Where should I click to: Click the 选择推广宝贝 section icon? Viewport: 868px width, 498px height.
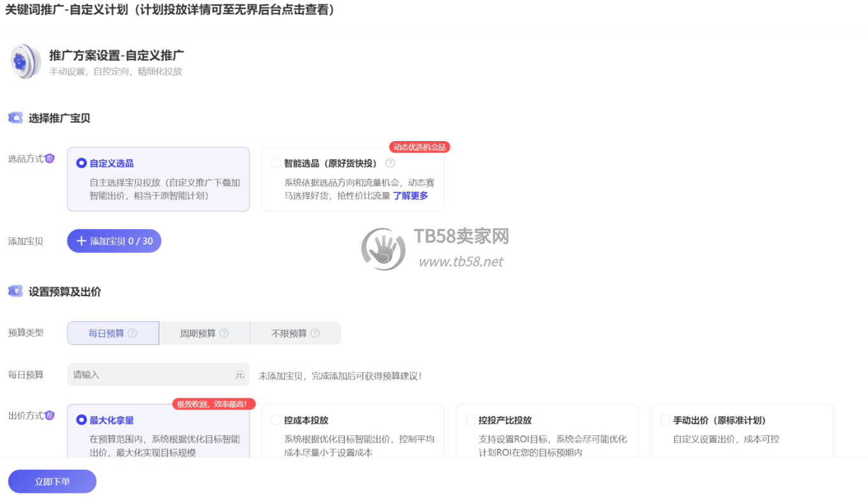(x=15, y=118)
